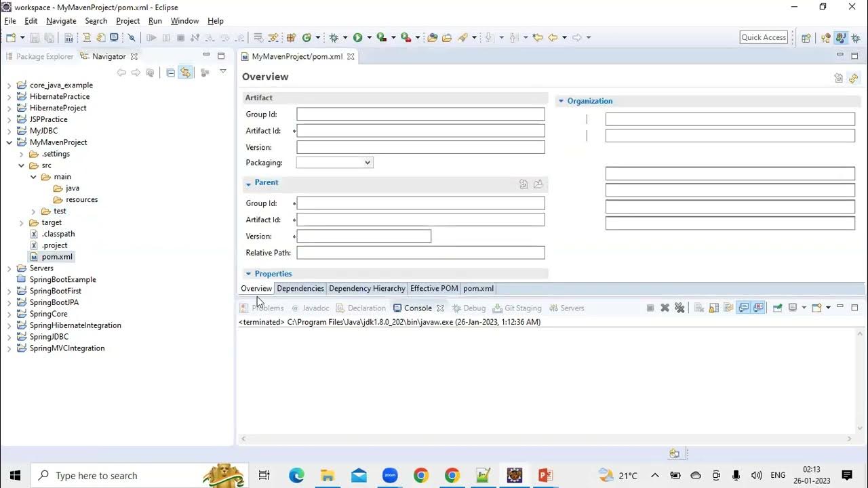Viewport: 868px width, 488px height.
Task: Switch to the Effective POM tab
Action: 434,289
